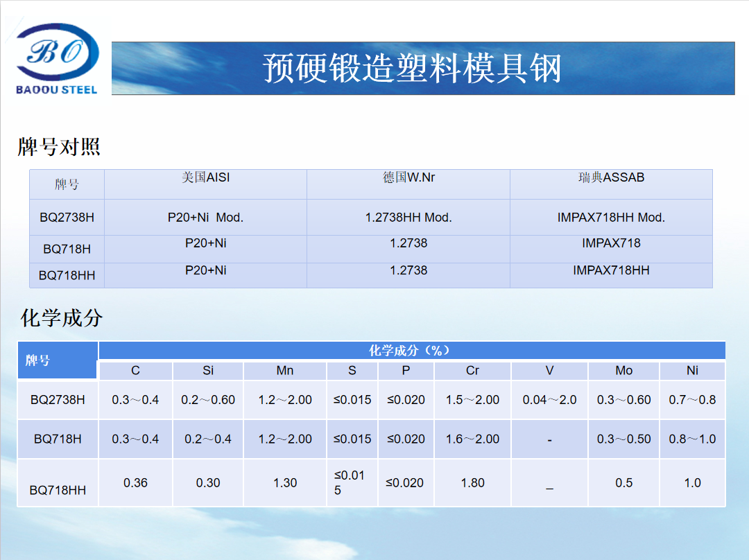
Task: Select the 瑞典ASSAB column header
Action: point(611,177)
